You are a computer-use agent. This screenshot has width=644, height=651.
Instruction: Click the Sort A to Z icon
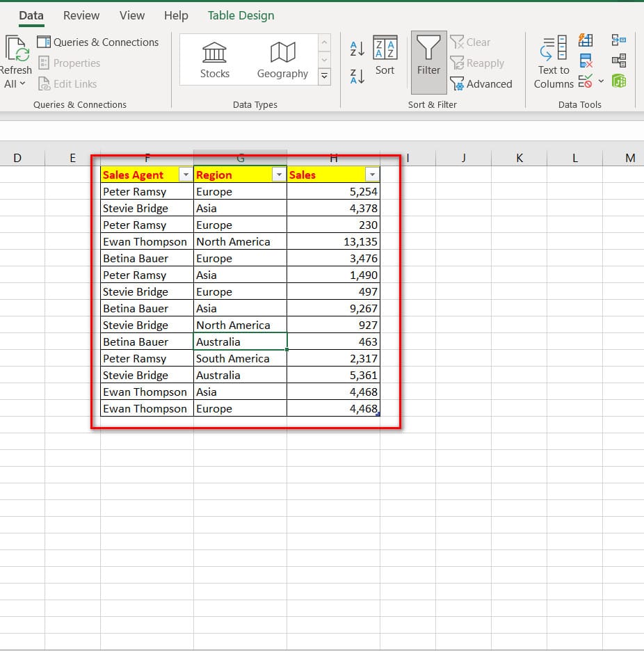pyautogui.click(x=357, y=49)
